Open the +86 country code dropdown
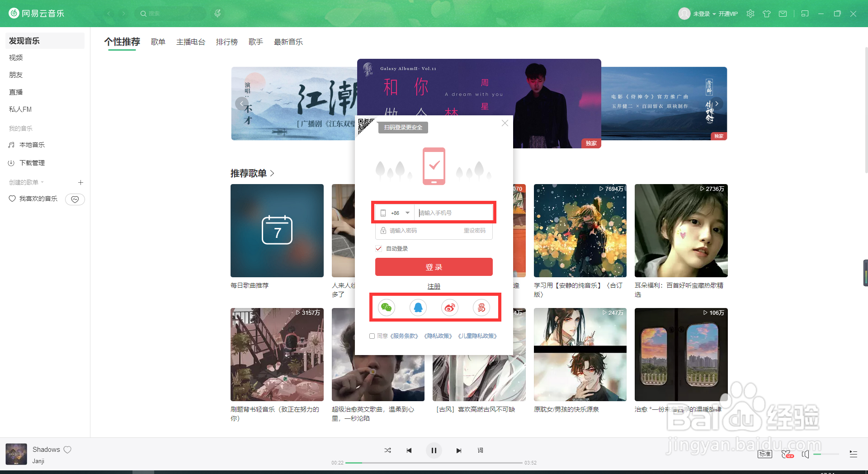This screenshot has height=474, width=868. coord(396,213)
